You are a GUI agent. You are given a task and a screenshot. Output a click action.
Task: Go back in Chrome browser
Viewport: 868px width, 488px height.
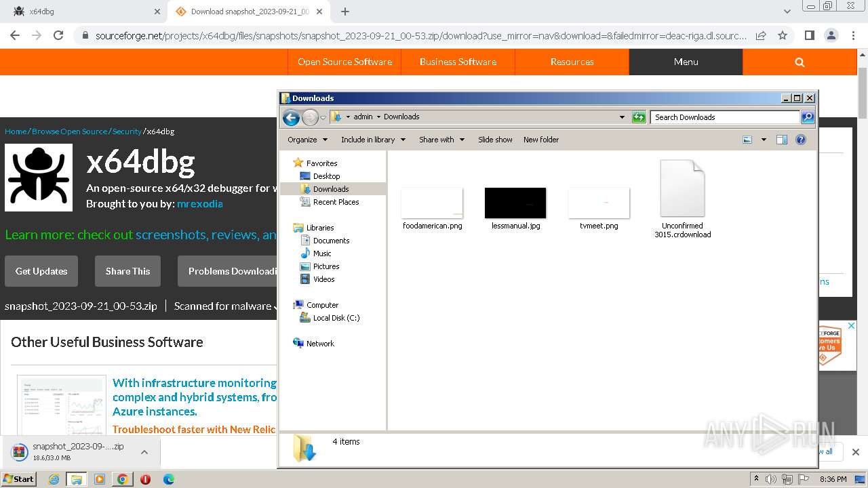pos(15,35)
